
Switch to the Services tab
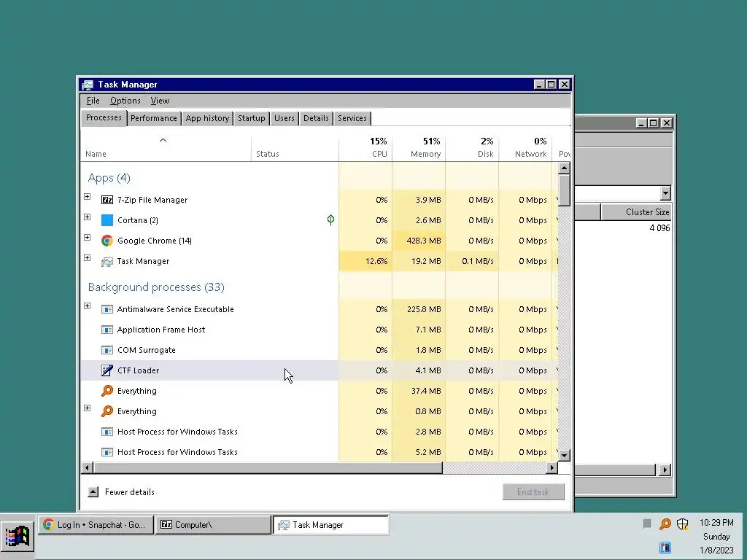coord(352,119)
